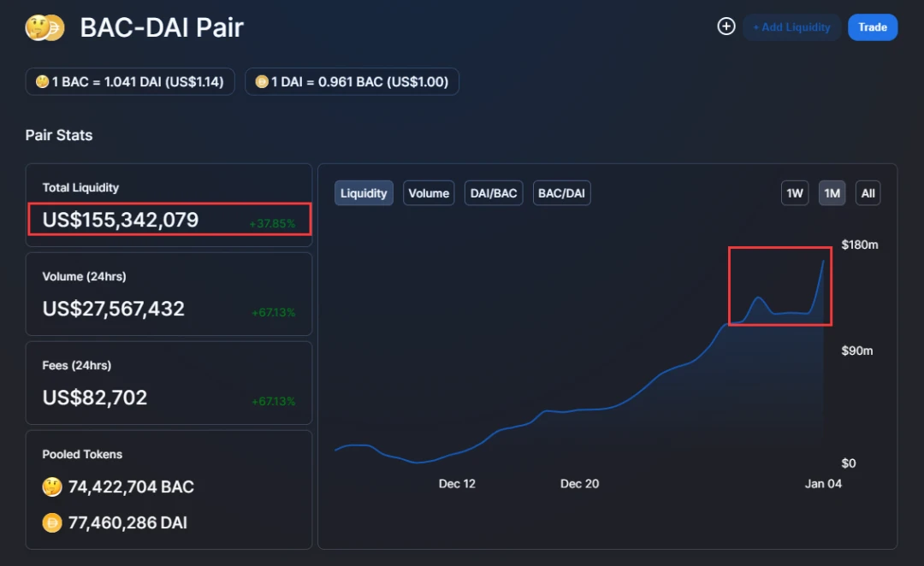Select the US$82,702 fees value
The image size is (924, 566).
(94, 398)
